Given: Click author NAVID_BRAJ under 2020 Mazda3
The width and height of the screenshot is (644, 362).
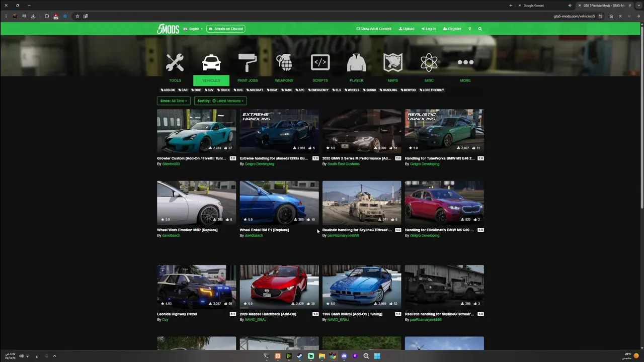Looking at the screenshot, I should pyautogui.click(x=256, y=320).
